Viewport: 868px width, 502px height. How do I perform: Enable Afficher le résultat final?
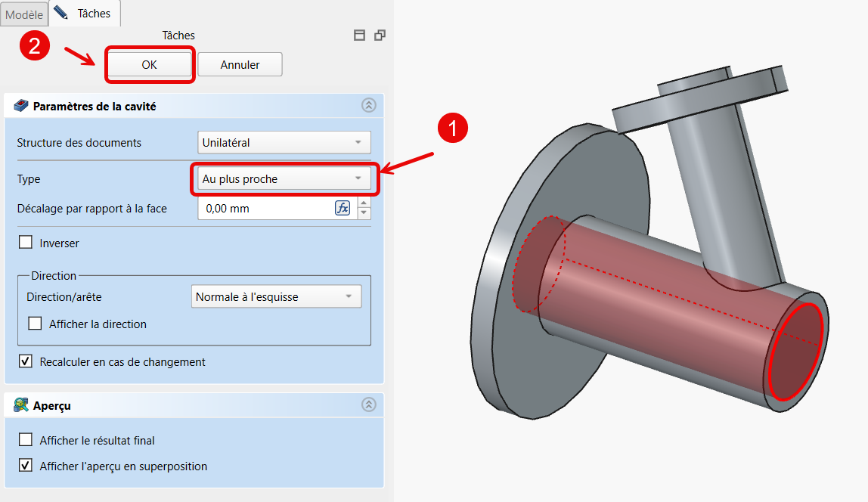pos(26,440)
